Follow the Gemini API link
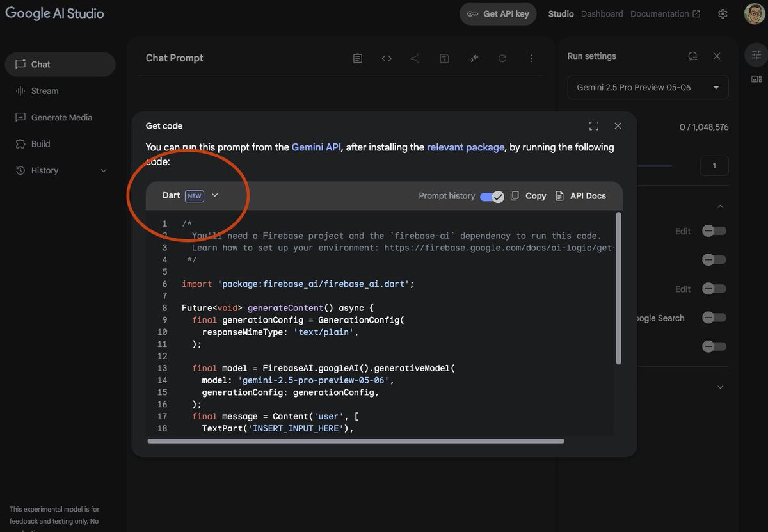 point(316,147)
